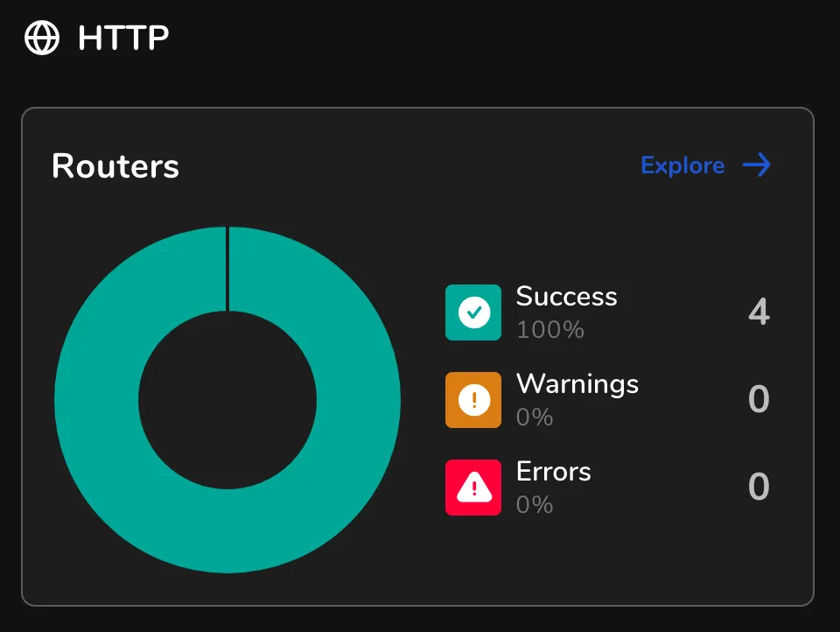Click the dark center of the donut chart

click(x=227, y=400)
